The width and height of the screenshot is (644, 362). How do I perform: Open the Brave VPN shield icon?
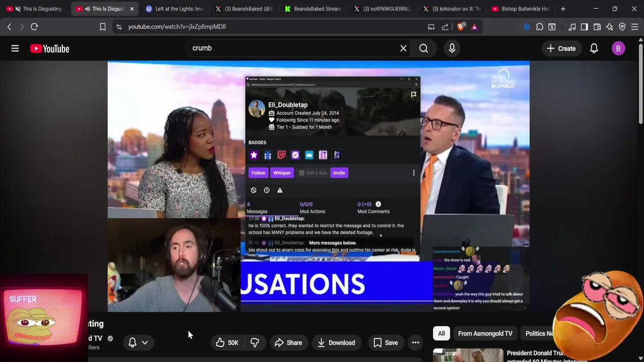click(x=622, y=27)
